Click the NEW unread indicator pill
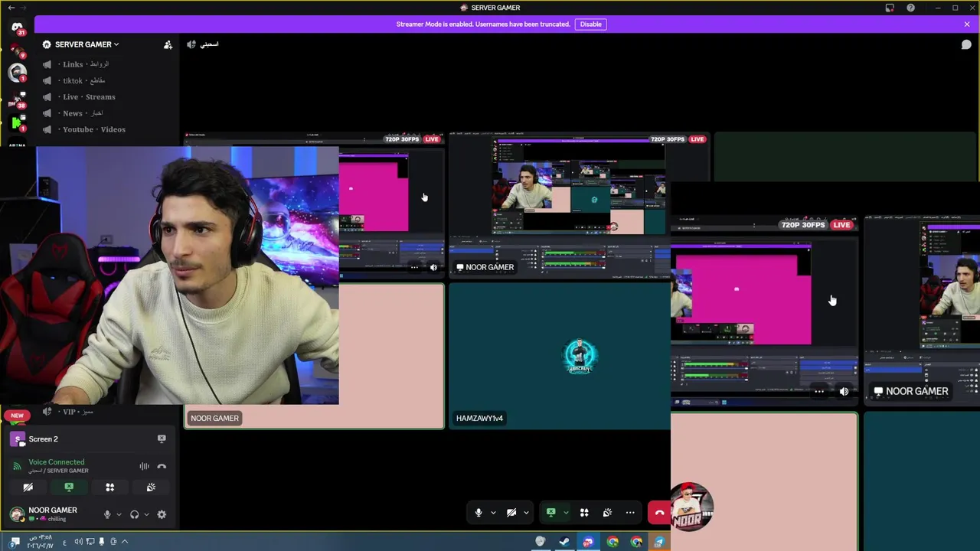This screenshot has height=551, width=980. tap(17, 416)
